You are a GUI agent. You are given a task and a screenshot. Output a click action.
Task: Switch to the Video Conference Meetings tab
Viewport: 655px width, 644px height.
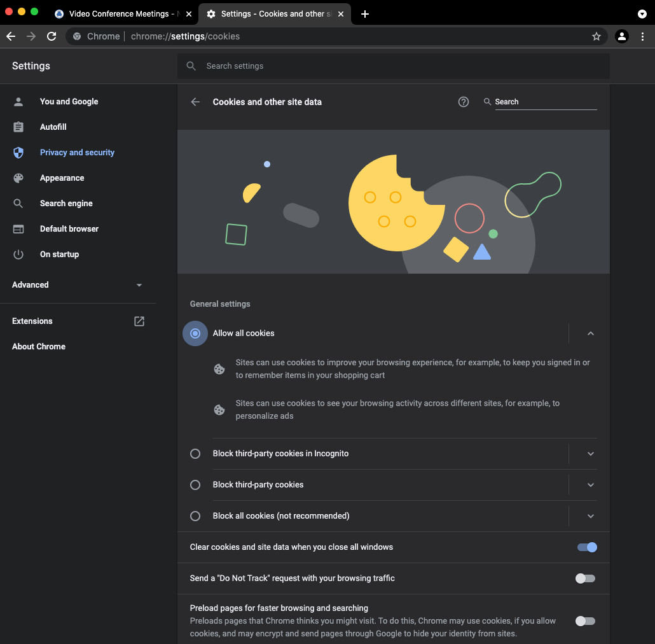[123, 14]
